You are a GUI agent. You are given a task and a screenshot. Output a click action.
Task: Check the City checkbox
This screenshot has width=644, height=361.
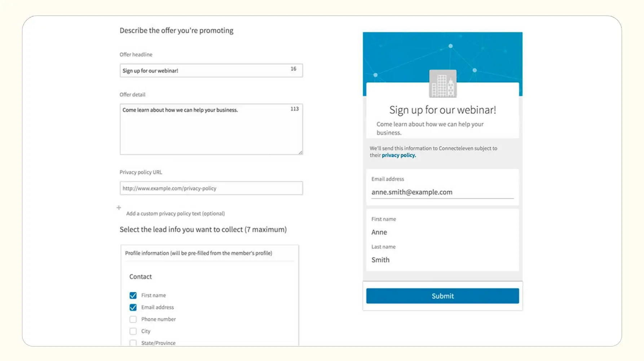[x=133, y=331]
